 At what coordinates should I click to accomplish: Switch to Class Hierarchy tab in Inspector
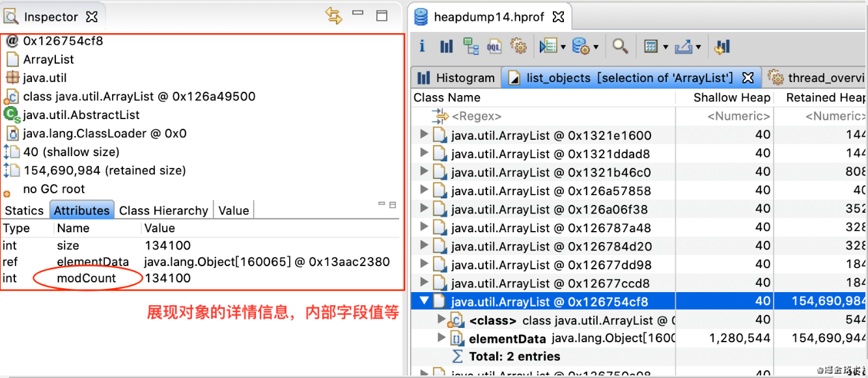click(x=163, y=210)
